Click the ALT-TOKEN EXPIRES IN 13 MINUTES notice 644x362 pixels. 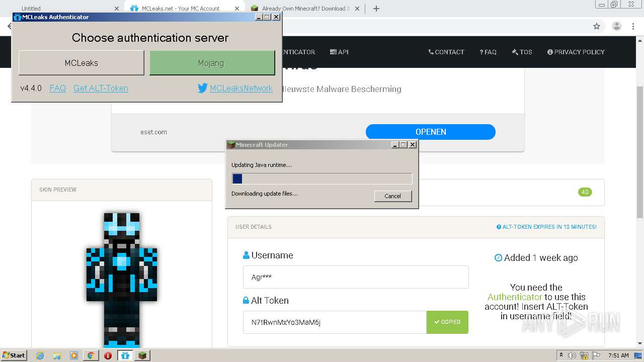coord(546,227)
